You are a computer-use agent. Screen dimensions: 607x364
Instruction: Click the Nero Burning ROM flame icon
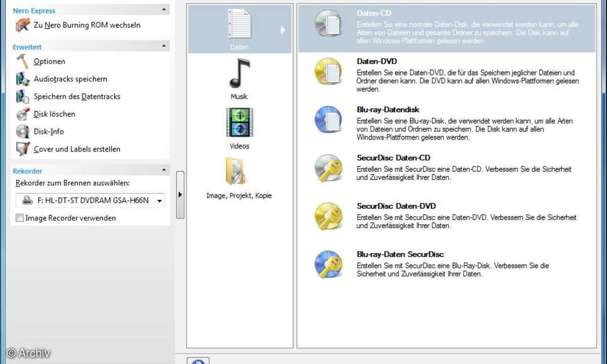point(23,25)
